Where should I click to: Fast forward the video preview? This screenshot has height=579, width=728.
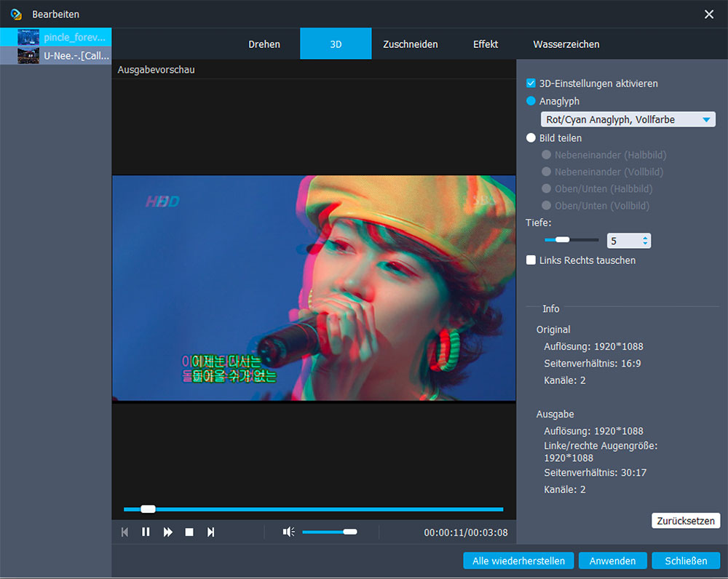coord(167,532)
